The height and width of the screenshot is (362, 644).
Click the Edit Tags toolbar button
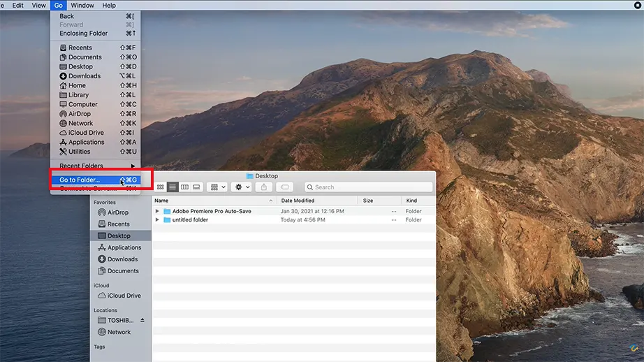284,187
